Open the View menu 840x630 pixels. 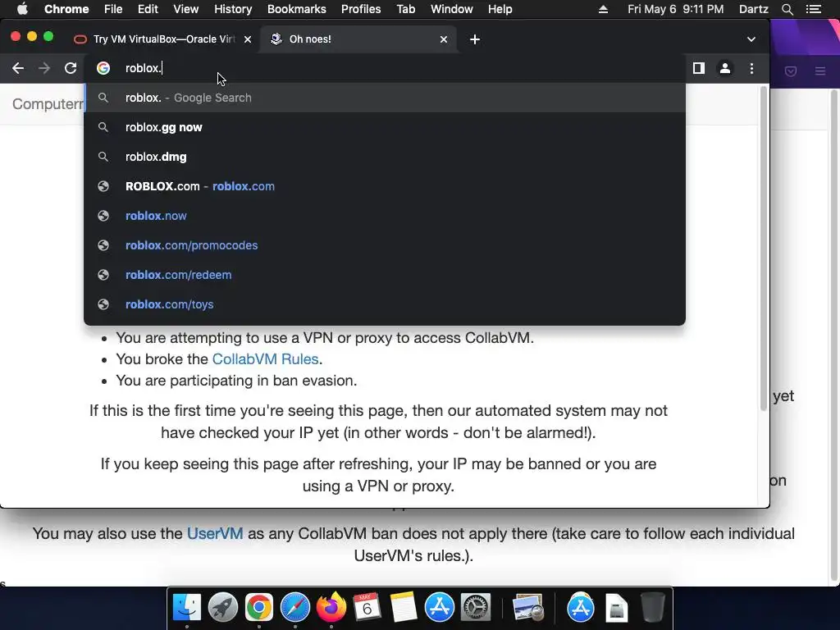(x=186, y=9)
